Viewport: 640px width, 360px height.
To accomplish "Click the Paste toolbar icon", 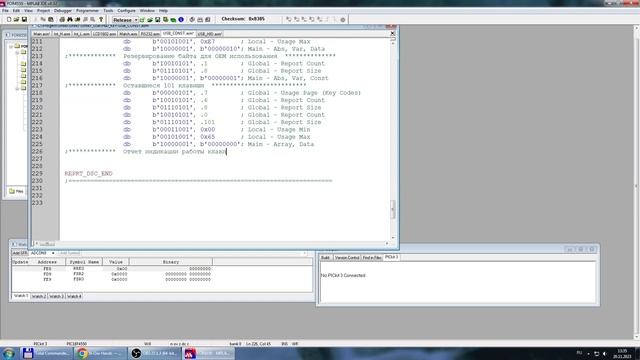I will pos(51,19).
